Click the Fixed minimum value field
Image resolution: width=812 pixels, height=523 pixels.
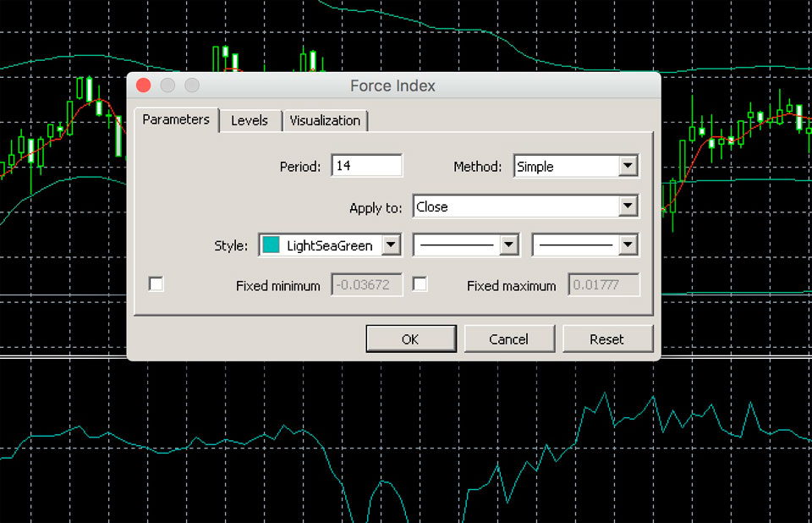(x=366, y=285)
